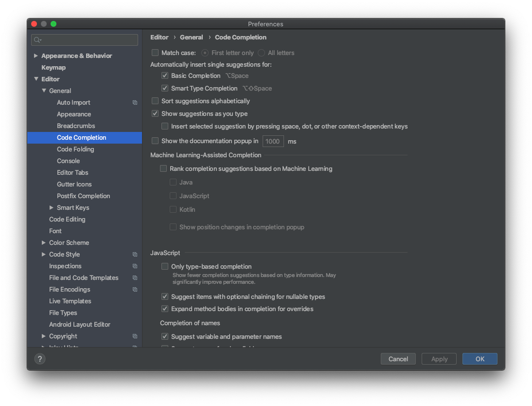Click the help question mark button
This screenshot has width=532, height=406.
click(x=40, y=359)
